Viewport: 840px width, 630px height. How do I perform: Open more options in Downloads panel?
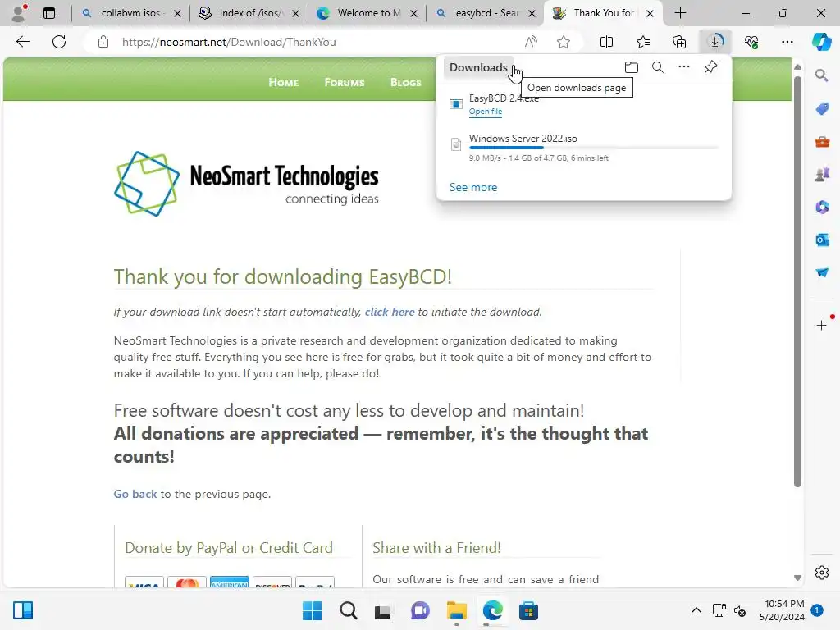(x=684, y=67)
